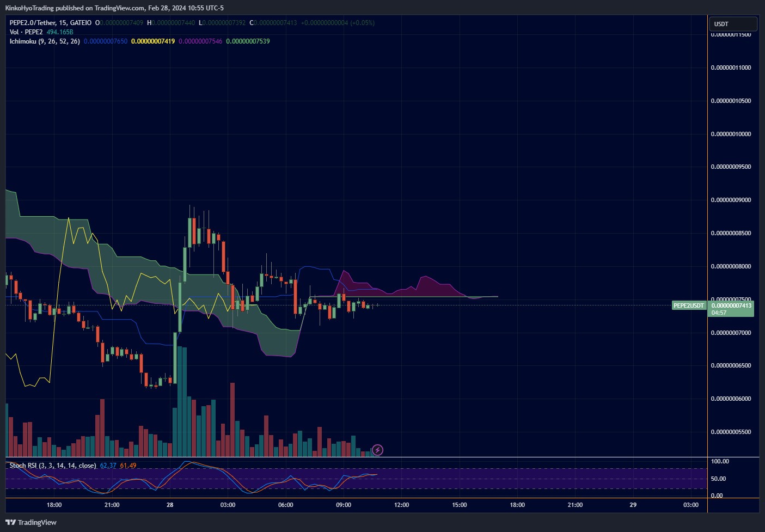
Task: Click the Ichimoku (9, 26, 52, 26) legend
Action: (45, 41)
